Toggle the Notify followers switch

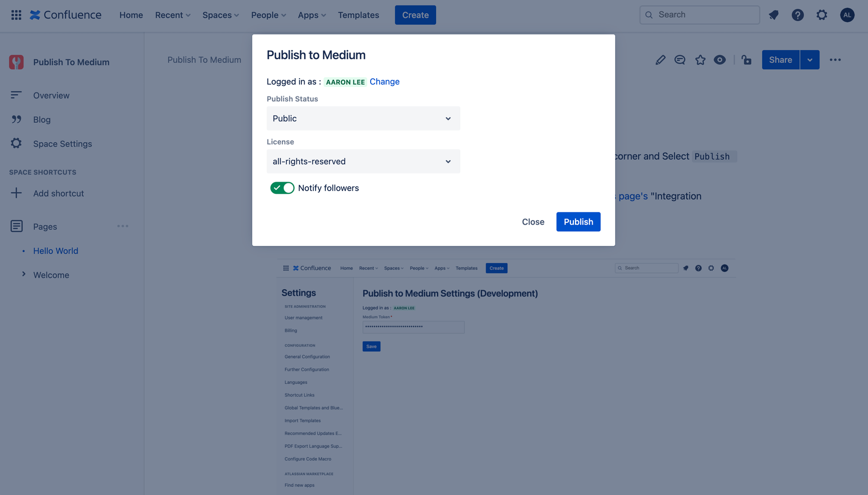(x=282, y=188)
